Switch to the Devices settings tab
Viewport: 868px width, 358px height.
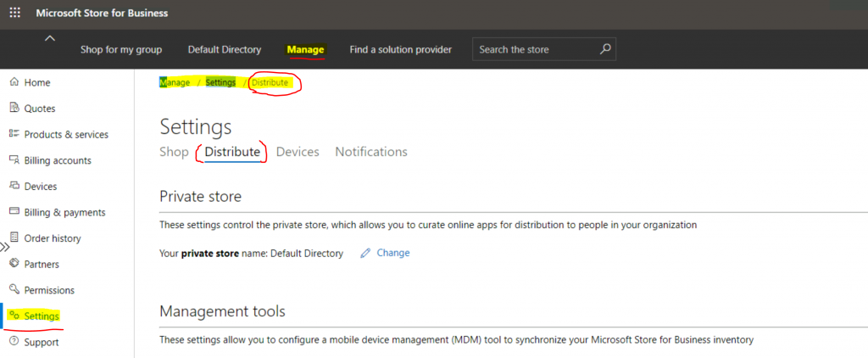pos(298,152)
